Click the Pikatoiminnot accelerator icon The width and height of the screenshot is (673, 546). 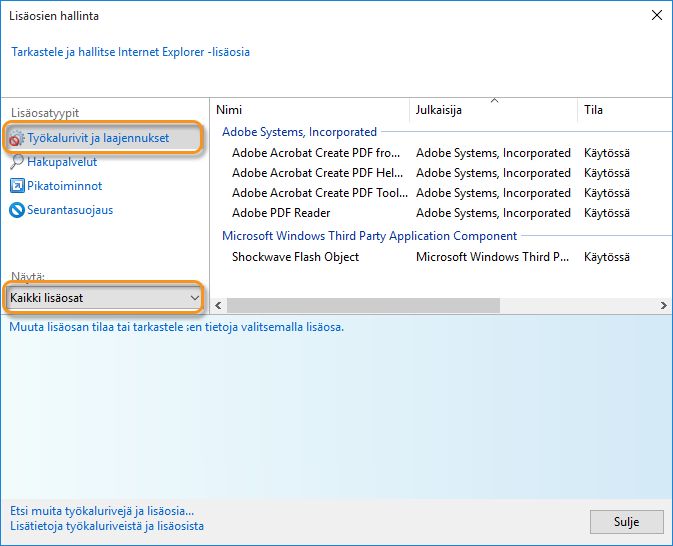pyautogui.click(x=17, y=186)
